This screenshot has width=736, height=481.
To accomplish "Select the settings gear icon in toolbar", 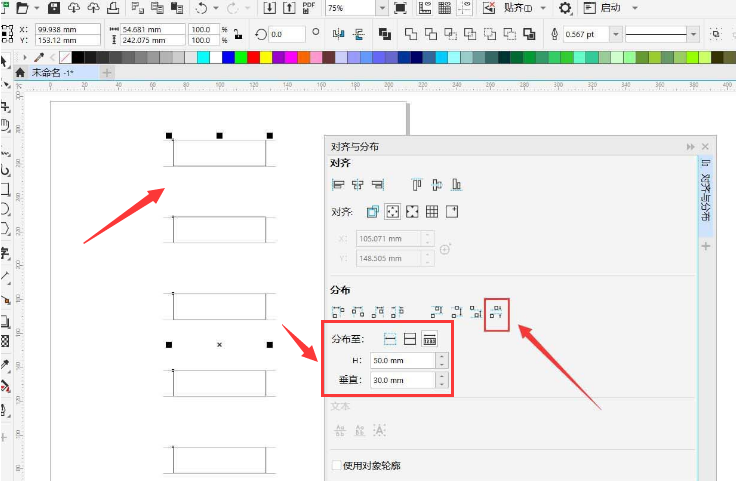I will click(x=565, y=8).
